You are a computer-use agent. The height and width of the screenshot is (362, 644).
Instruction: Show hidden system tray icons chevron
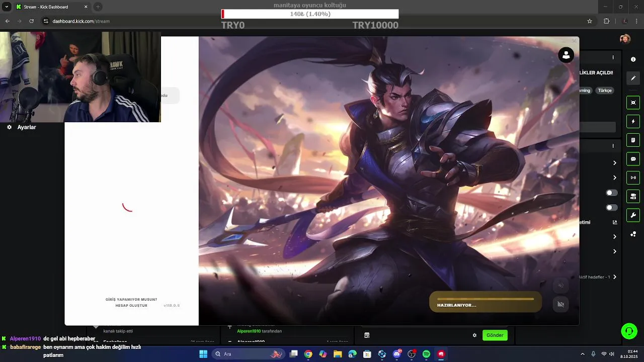583,354
